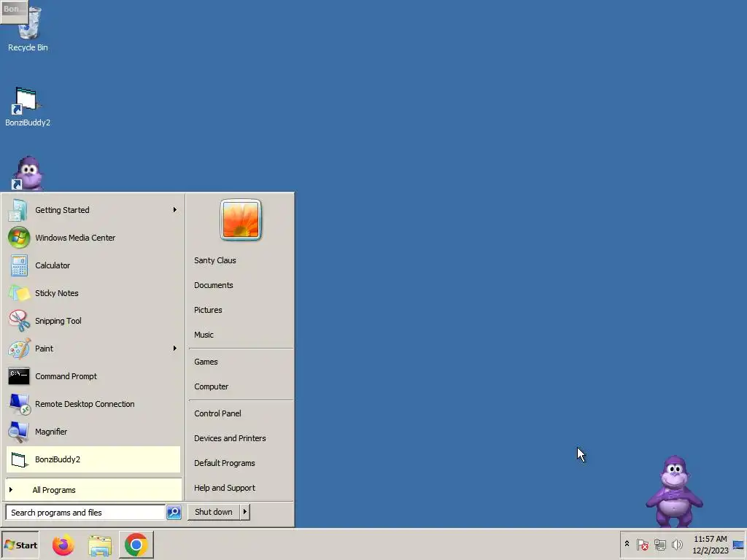Image resolution: width=747 pixels, height=560 pixels.
Task: Launch Calculator text entry
Action: click(x=53, y=265)
